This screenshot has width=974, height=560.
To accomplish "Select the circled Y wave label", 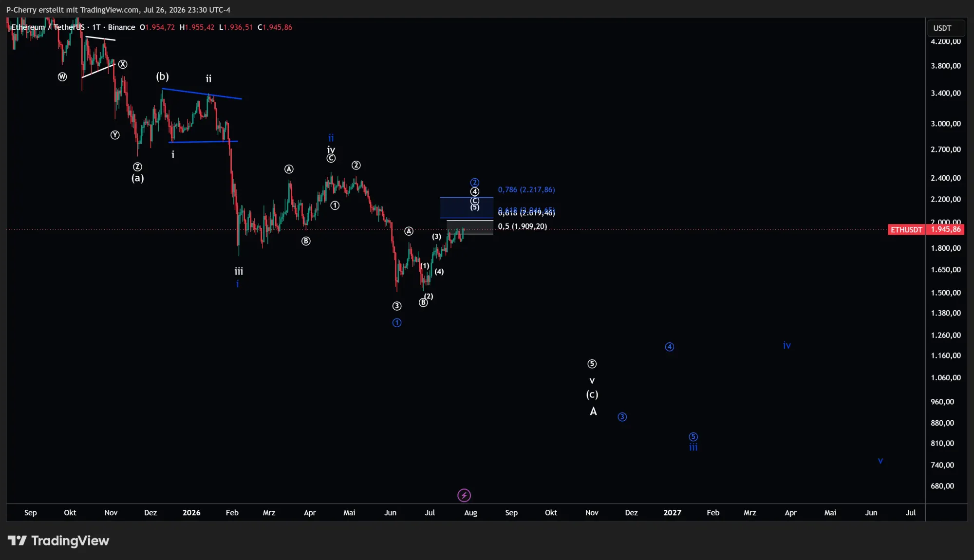I will click(x=115, y=135).
